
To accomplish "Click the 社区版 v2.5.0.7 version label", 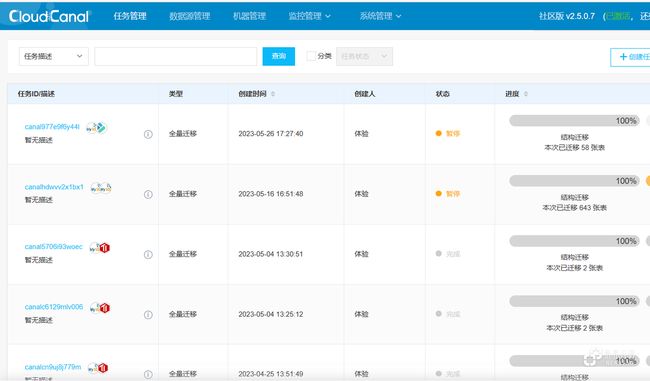I will point(567,16).
